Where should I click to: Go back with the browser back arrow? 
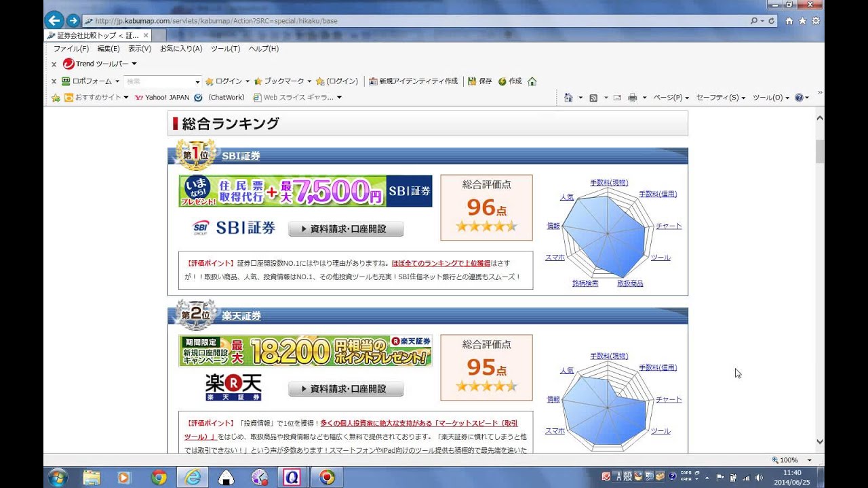pos(54,20)
